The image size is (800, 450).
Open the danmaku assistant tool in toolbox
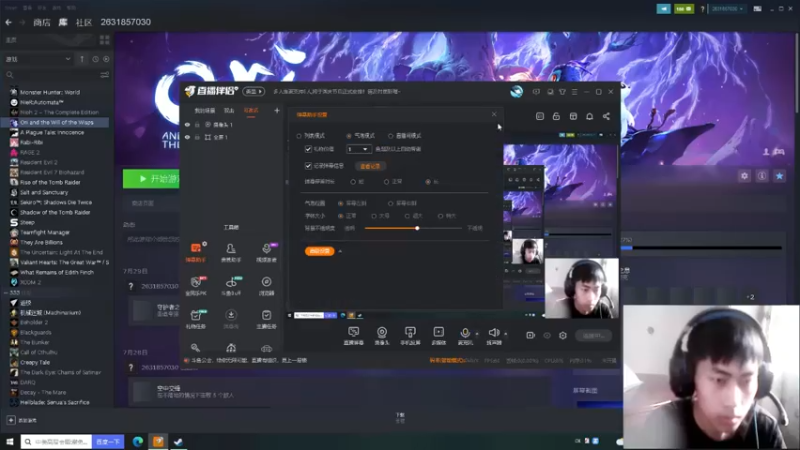pos(195,252)
